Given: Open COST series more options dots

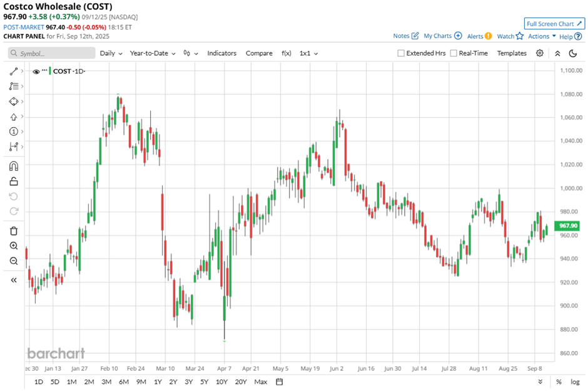Looking at the screenshot, I should click(x=44, y=70).
